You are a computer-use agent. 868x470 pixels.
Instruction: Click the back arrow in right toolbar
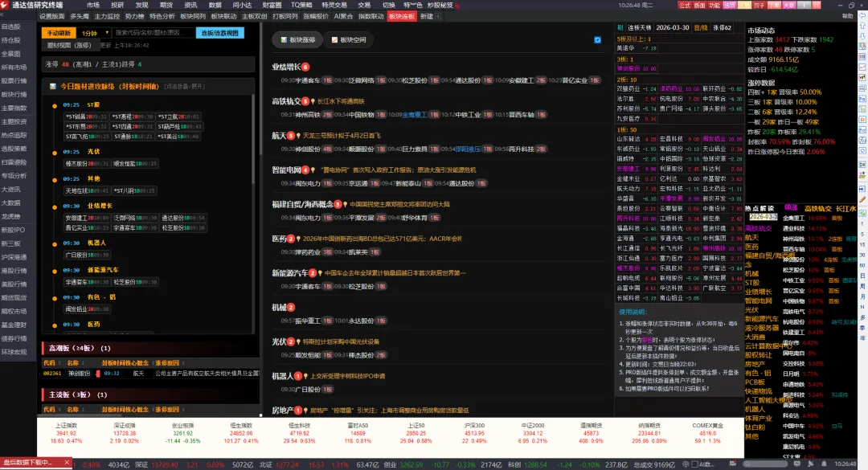click(862, 17)
